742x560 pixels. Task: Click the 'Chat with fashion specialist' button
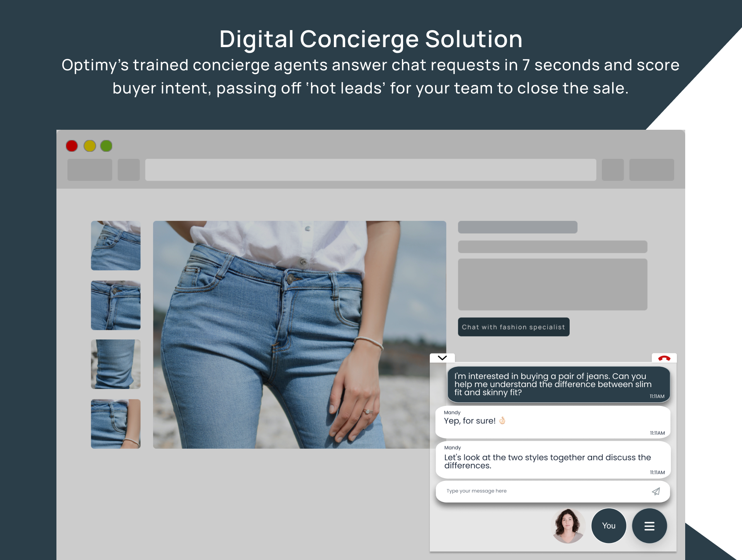click(514, 327)
